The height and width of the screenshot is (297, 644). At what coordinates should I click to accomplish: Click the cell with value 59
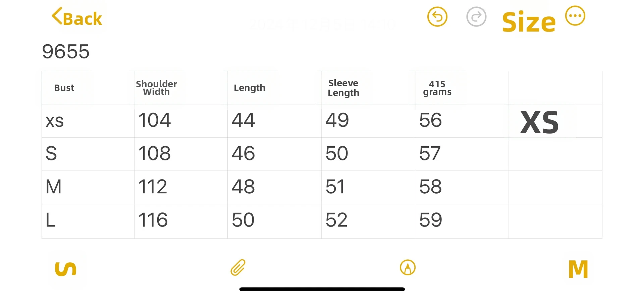(431, 220)
